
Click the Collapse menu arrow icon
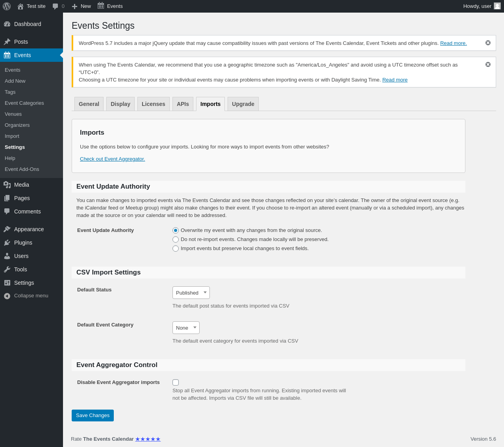[7, 296]
